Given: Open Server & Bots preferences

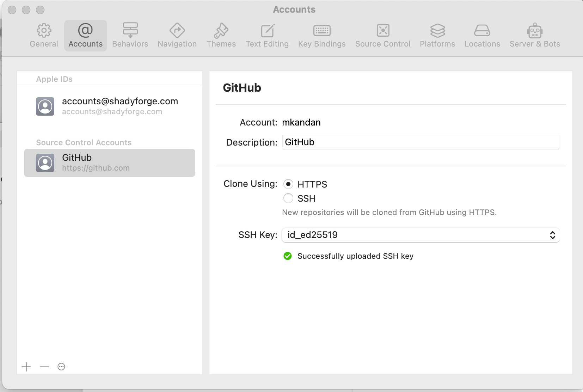Looking at the screenshot, I should coord(535,36).
